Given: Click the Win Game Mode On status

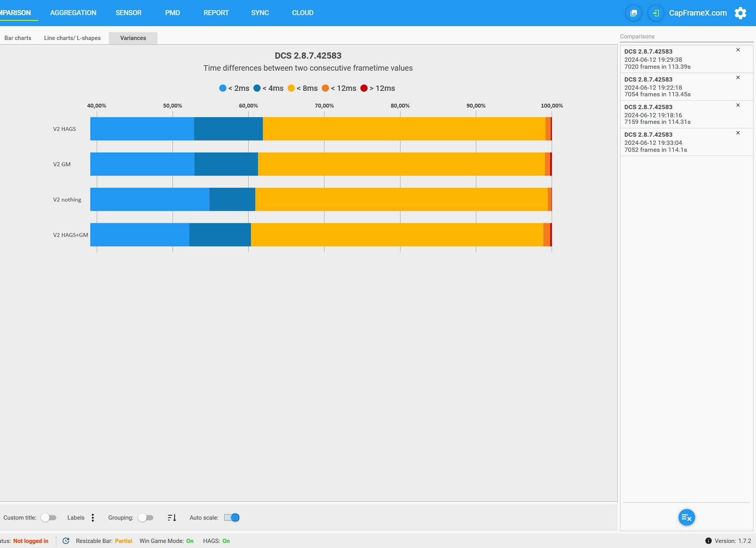Looking at the screenshot, I should [x=166, y=541].
